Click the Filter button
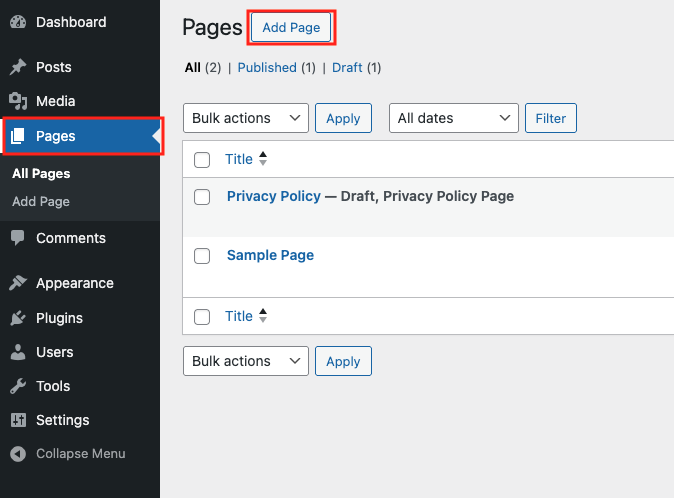 550,118
